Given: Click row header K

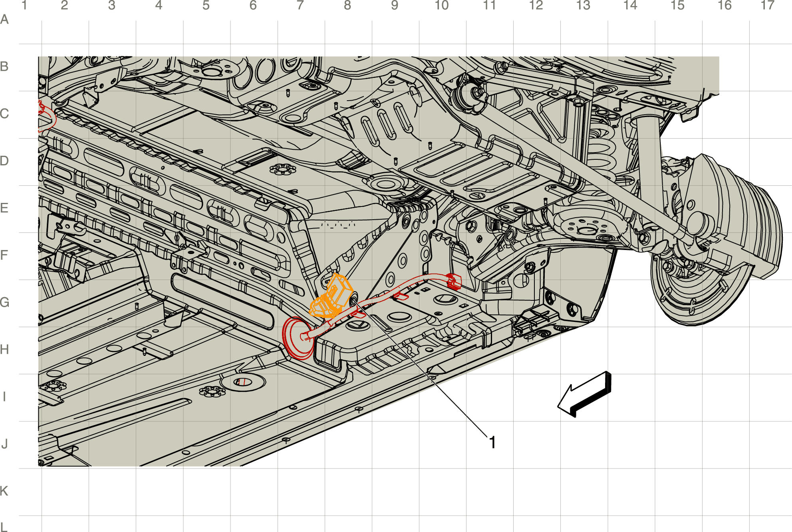Looking at the screenshot, I should 4,491.
